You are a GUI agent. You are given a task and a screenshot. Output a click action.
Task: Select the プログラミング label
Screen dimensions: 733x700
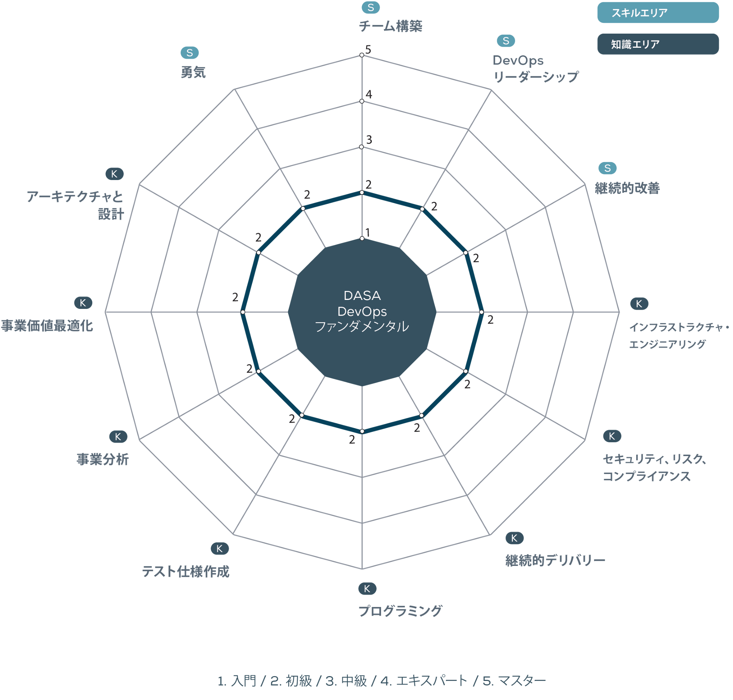(400, 611)
